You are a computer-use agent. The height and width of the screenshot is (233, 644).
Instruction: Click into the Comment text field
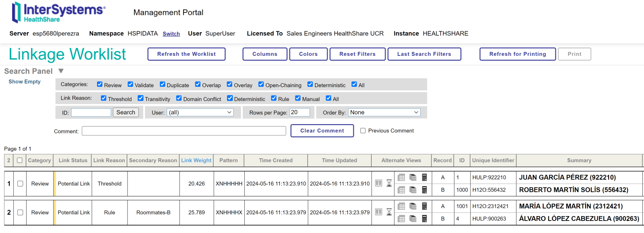click(x=184, y=131)
